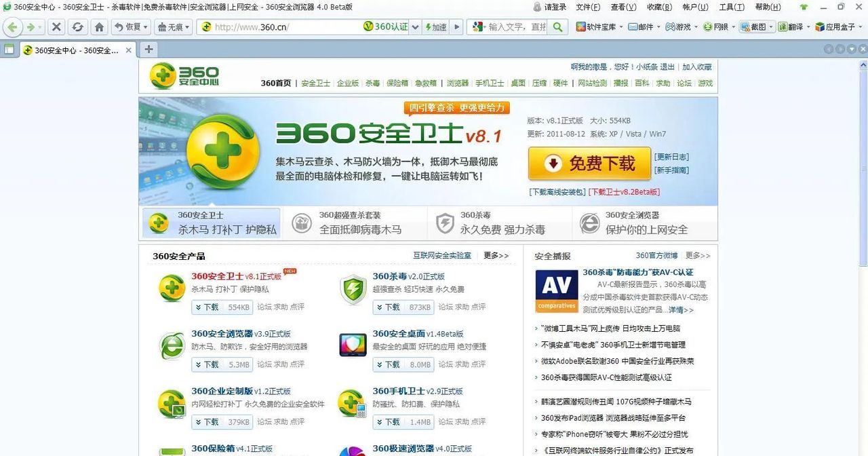This screenshot has width=868, height=456.
Task: Open the 应用盒子 app box
Action: coord(835,27)
